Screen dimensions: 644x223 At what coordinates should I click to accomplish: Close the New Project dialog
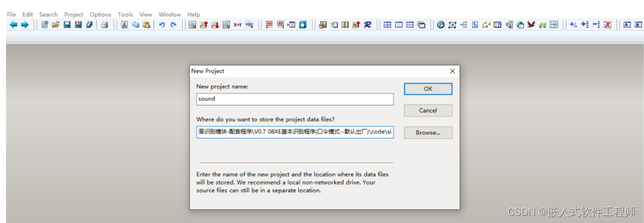tap(452, 71)
